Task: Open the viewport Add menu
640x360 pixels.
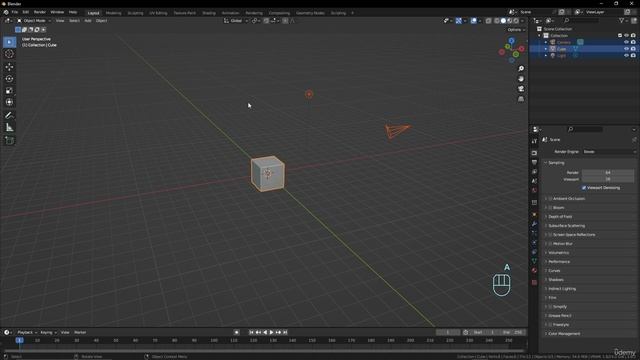Action: coord(88,20)
